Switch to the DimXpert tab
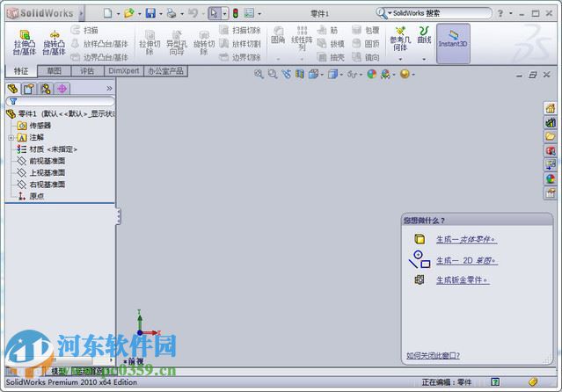 coord(124,71)
